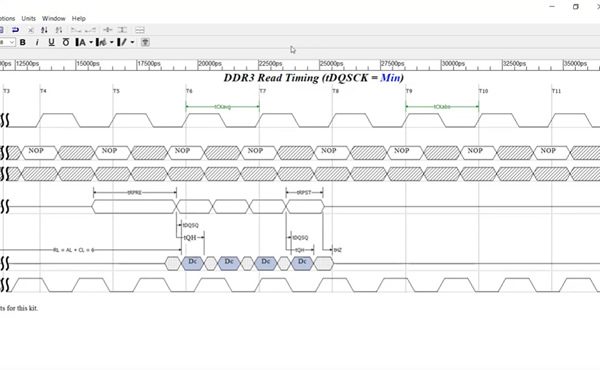Click the large tQH label

click(190, 238)
